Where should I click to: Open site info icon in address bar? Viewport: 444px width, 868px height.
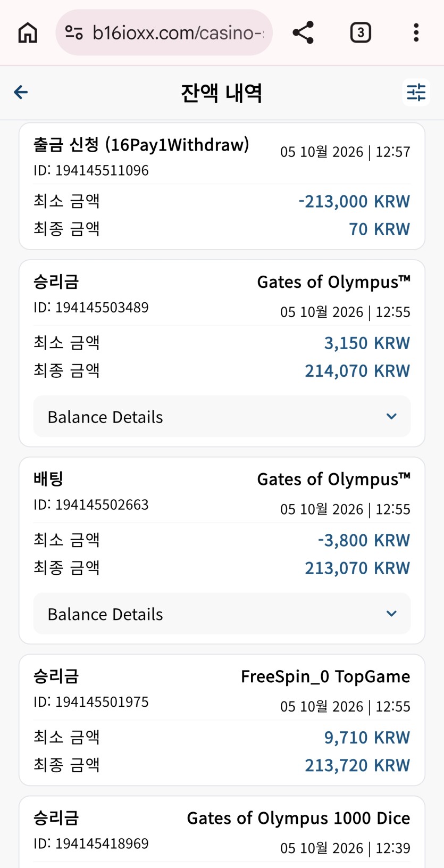74,32
